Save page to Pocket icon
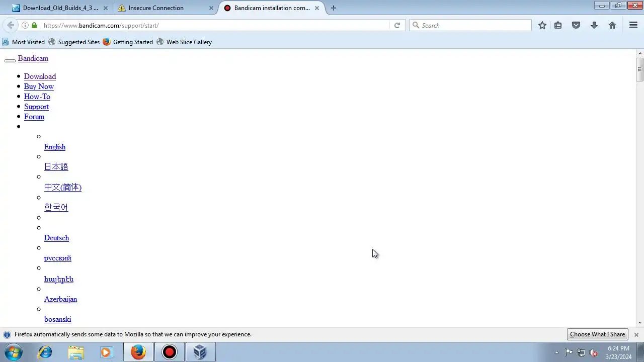Screen dimensions: 644x362 pyautogui.click(x=576, y=25)
